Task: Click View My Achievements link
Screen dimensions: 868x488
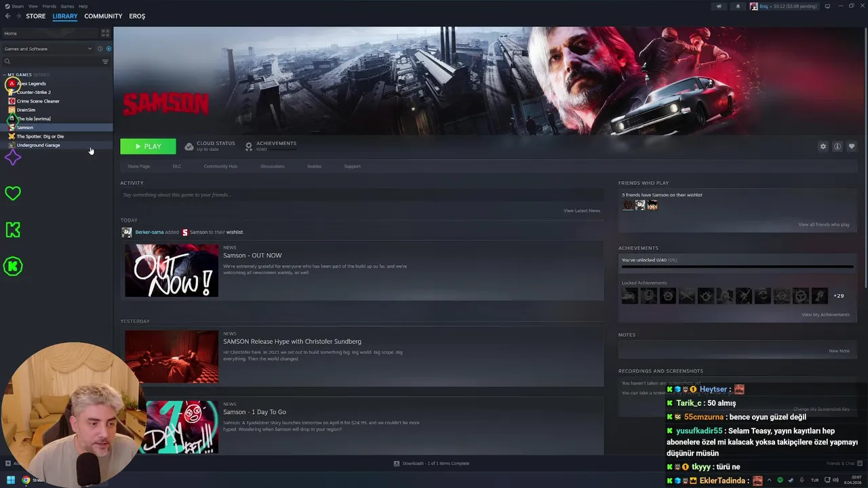Action: (825, 314)
